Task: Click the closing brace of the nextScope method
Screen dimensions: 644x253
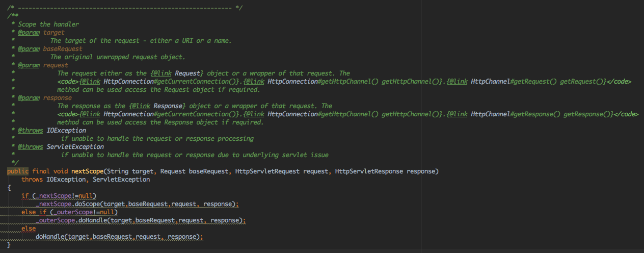Action: 9,245
